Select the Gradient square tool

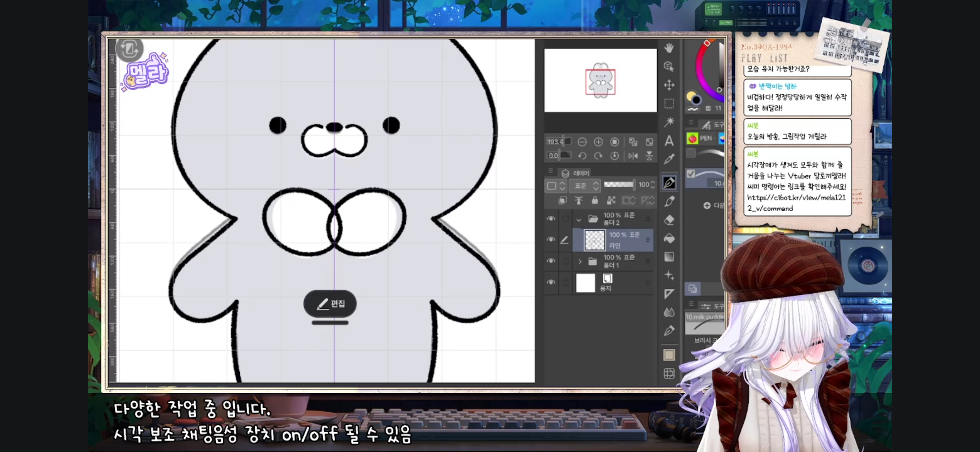click(x=669, y=256)
